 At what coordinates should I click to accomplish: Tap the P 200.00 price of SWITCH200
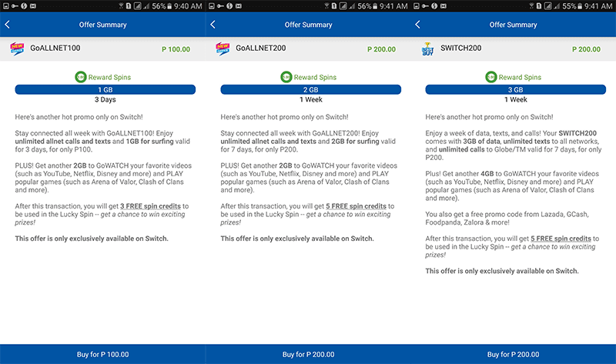pyautogui.click(x=586, y=49)
